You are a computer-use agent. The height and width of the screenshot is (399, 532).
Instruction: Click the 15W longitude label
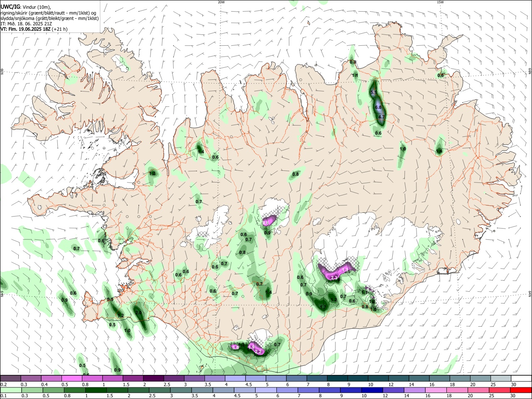(440, 2)
